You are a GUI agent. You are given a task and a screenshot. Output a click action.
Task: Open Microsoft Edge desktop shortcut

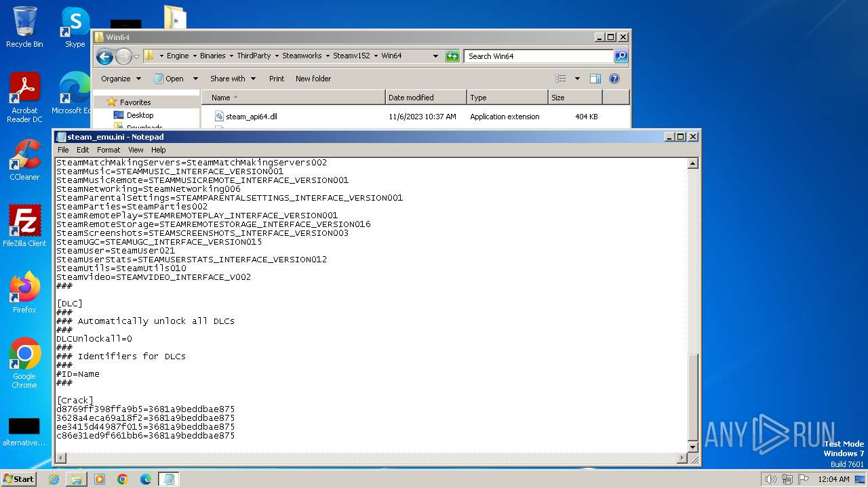[x=73, y=94]
